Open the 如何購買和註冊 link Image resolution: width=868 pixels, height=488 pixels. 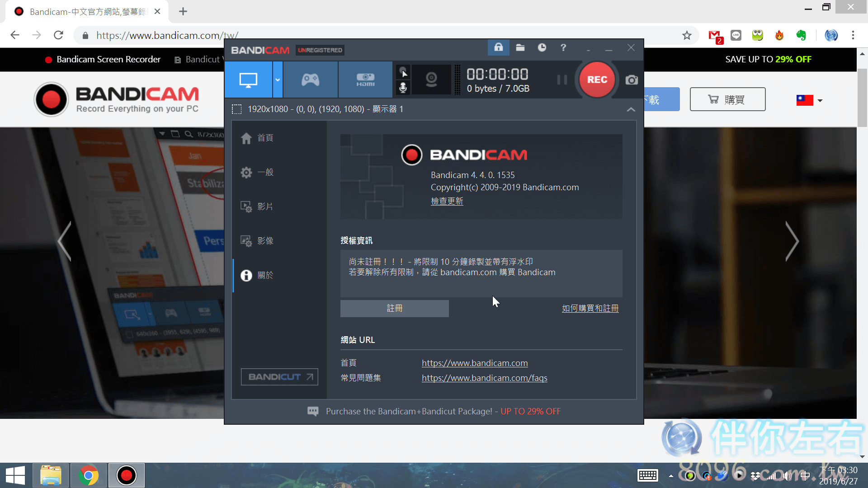point(590,309)
